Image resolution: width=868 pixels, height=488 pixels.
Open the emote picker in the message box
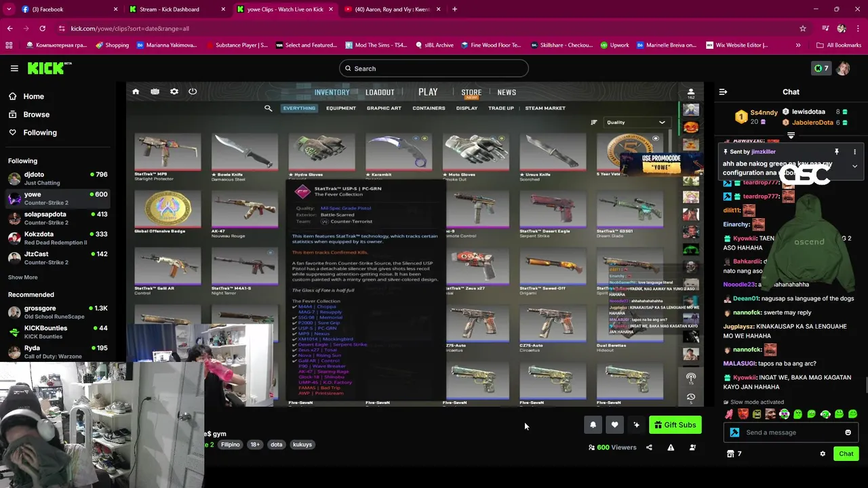click(848, 432)
